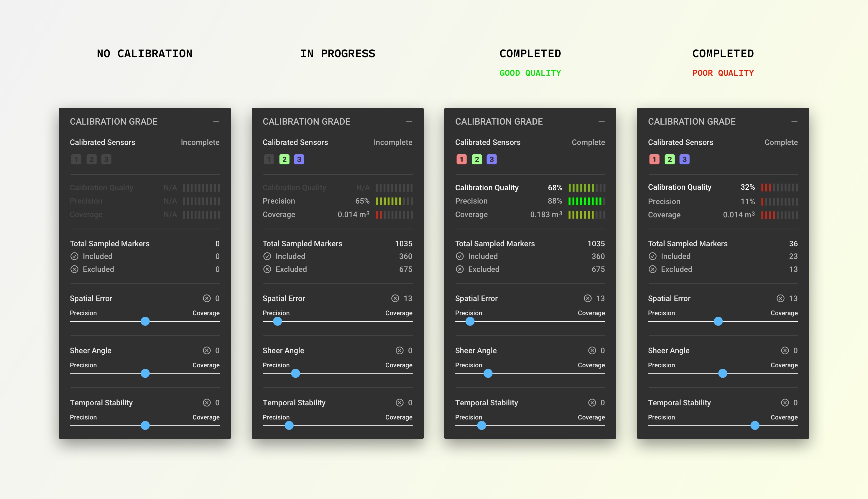Viewport: 868px width, 499px height.
Task: Select sensor 1 badge in the In Progress panel
Action: pos(269,159)
